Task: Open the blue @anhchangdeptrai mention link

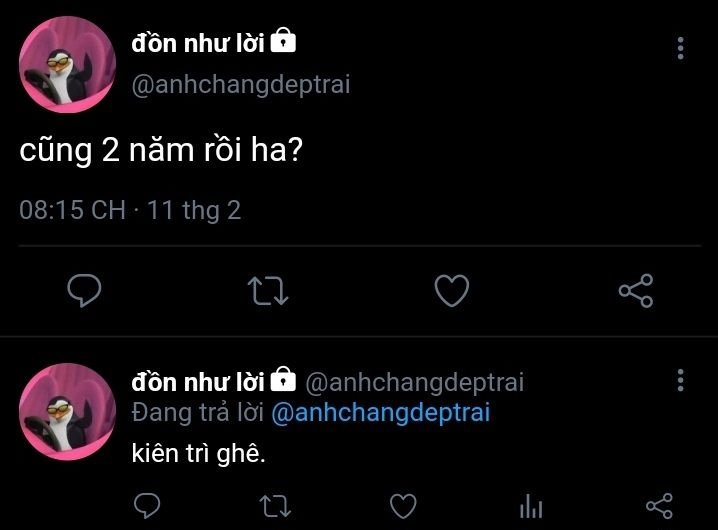Action: 381,412
